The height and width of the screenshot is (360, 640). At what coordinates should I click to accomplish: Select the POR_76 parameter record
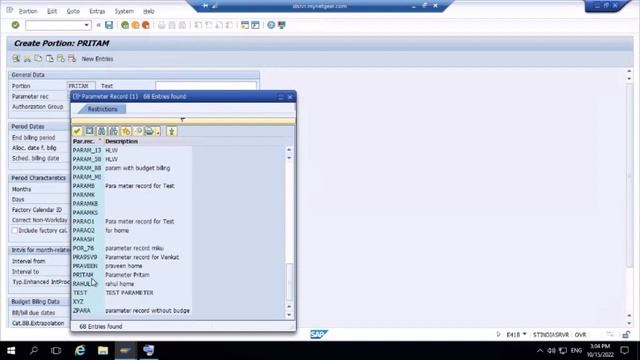132,248
